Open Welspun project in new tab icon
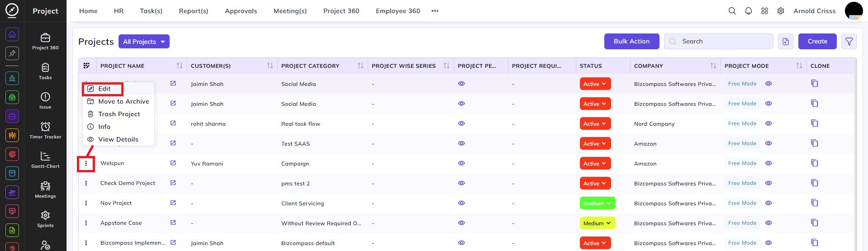The width and height of the screenshot is (868, 251). pyautogui.click(x=173, y=163)
